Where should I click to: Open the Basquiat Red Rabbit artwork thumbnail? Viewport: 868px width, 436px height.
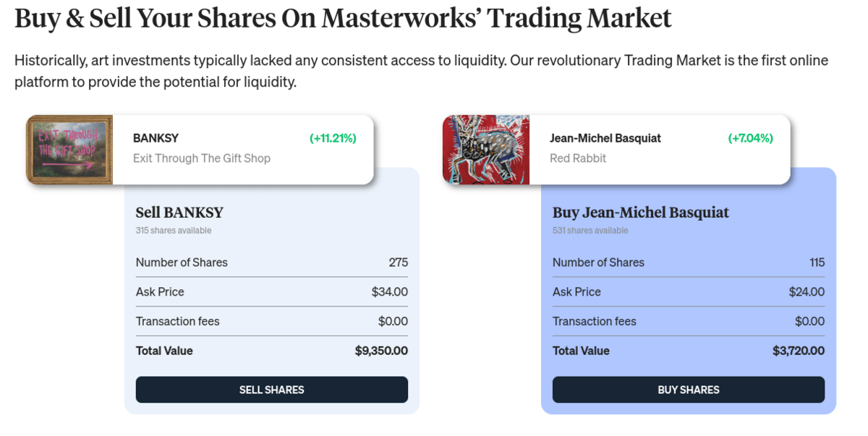486,150
